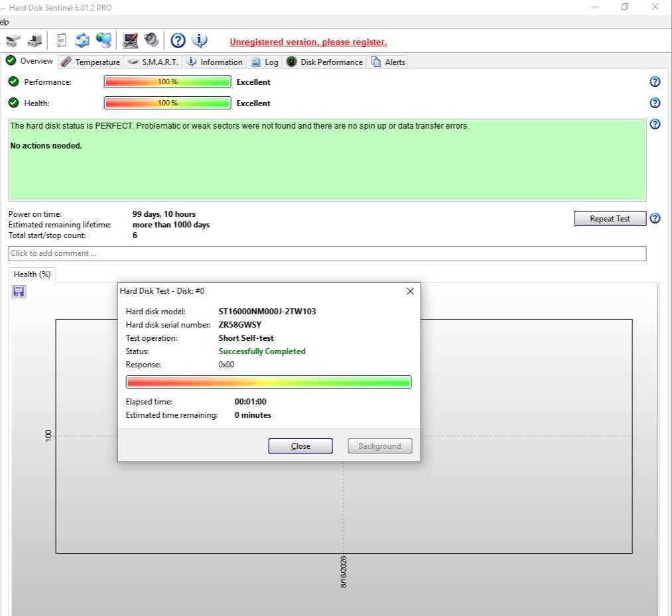
Task: Click the green check icon beside Performance
Action: click(x=14, y=82)
